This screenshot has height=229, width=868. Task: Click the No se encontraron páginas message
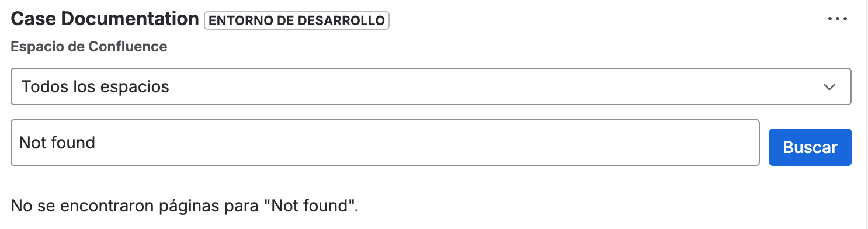click(185, 206)
